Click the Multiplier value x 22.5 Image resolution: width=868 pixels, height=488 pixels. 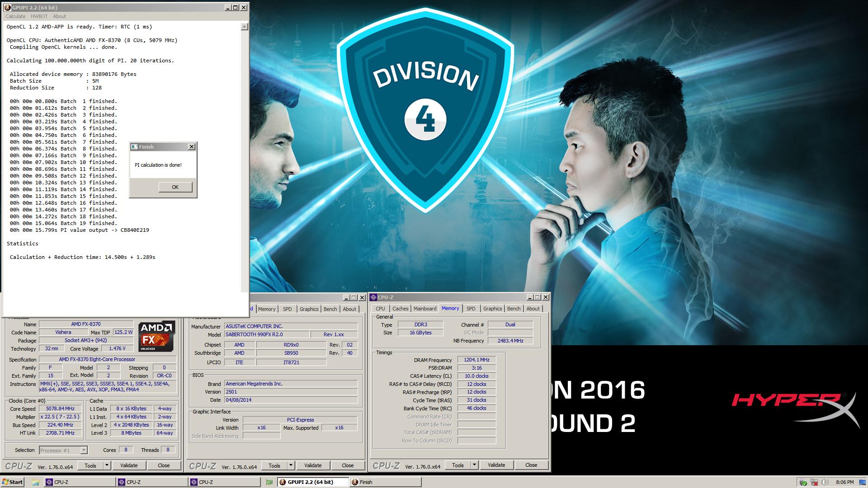point(60,417)
